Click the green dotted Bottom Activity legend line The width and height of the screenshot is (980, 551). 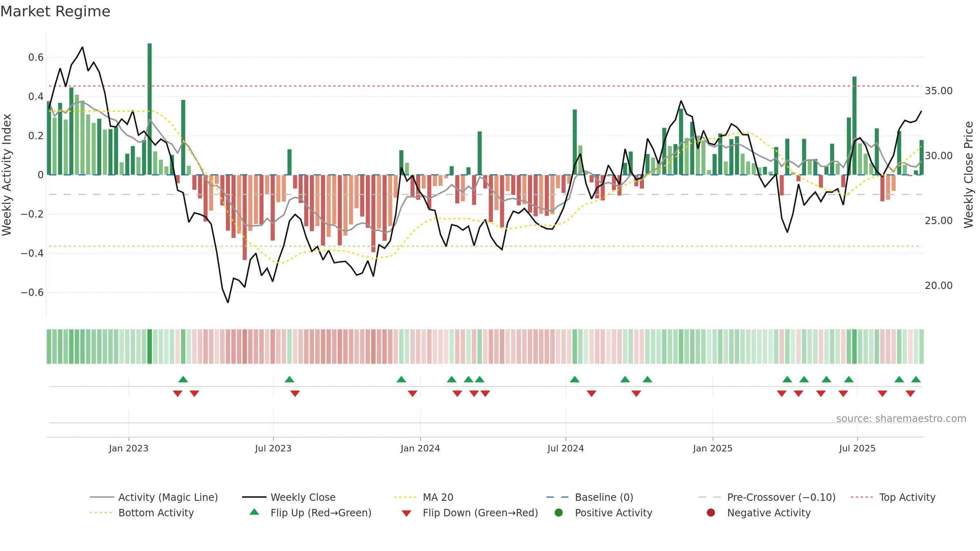(102, 513)
